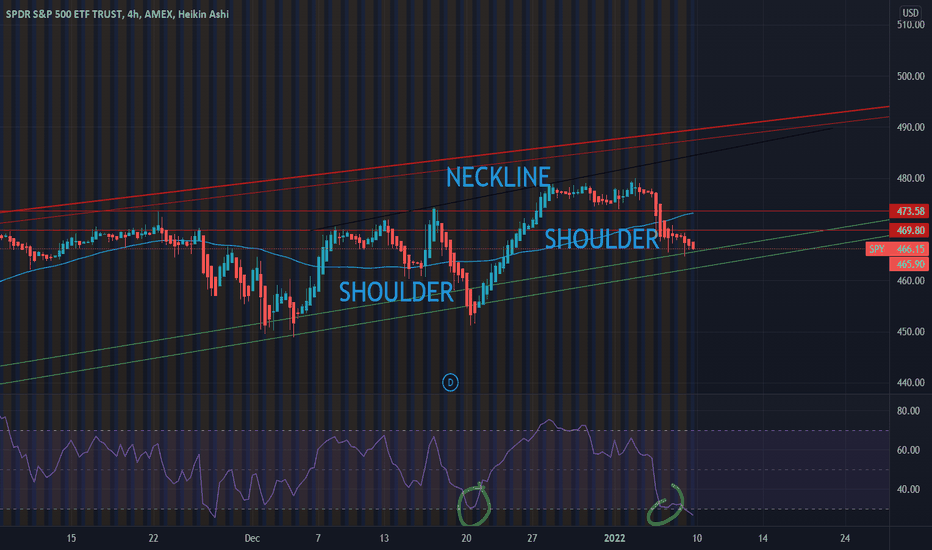Click the 480.00 price axis label

[x=910, y=178]
